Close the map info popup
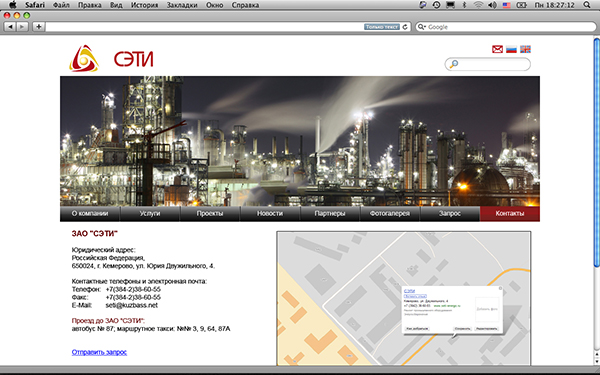Image resolution: width=600 pixels, height=375 pixels. (x=500, y=288)
